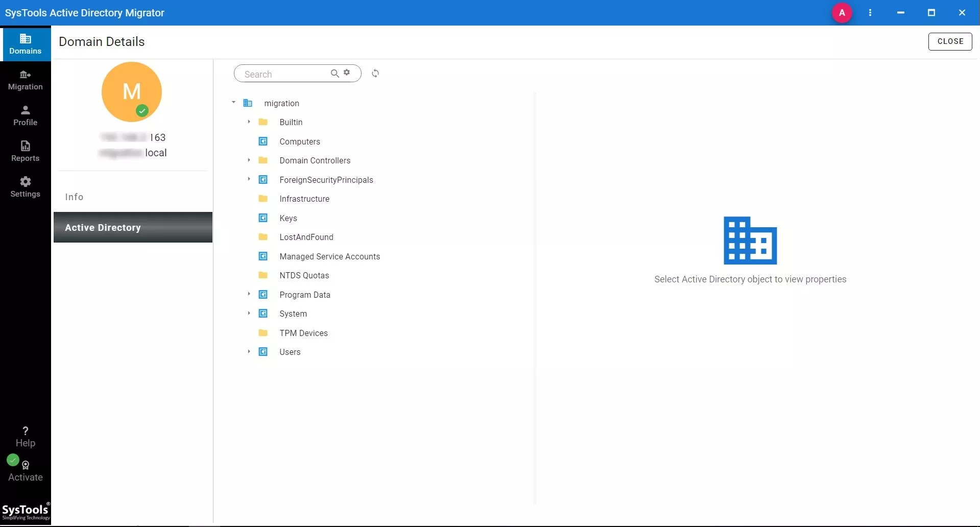This screenshot has width=980, height=527.
Task: Expand the Builtin node
Action: coord(249,122)
